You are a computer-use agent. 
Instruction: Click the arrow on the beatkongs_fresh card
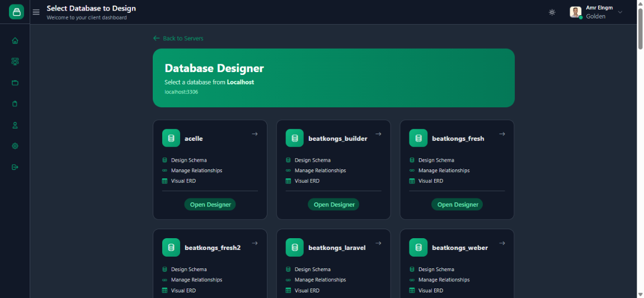[x=502, y=134]
